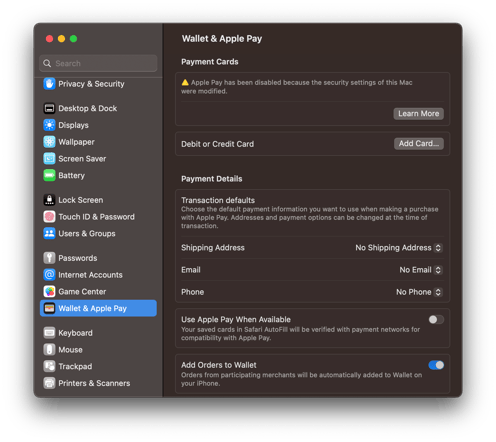Open Touch ID & Password settings
Image resolution: width=496 pixels, height=442 pixels.
point(98,217)
